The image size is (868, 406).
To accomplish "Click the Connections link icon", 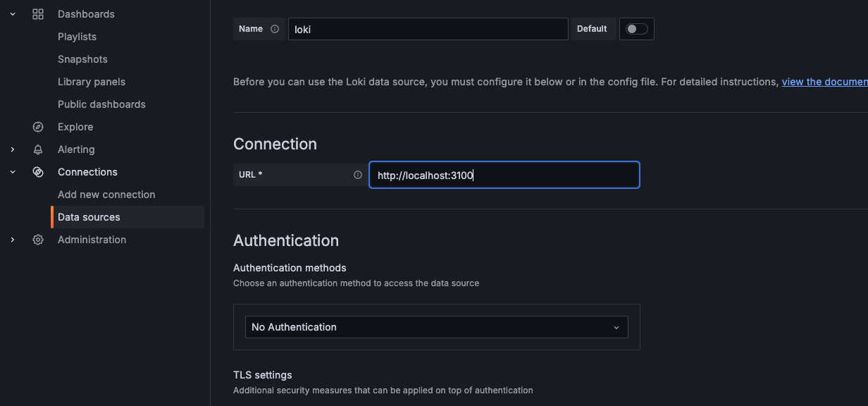I will tap(38, 172).
